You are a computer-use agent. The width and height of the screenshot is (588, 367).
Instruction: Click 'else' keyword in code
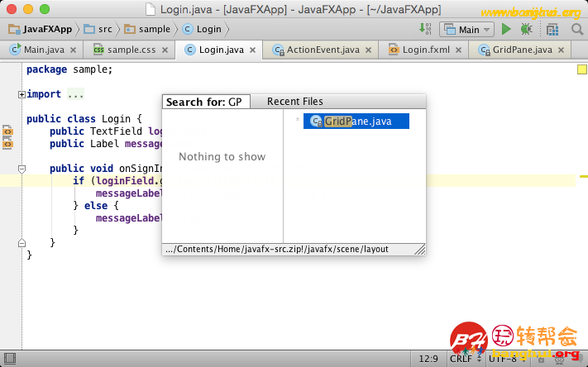point(96,206)
